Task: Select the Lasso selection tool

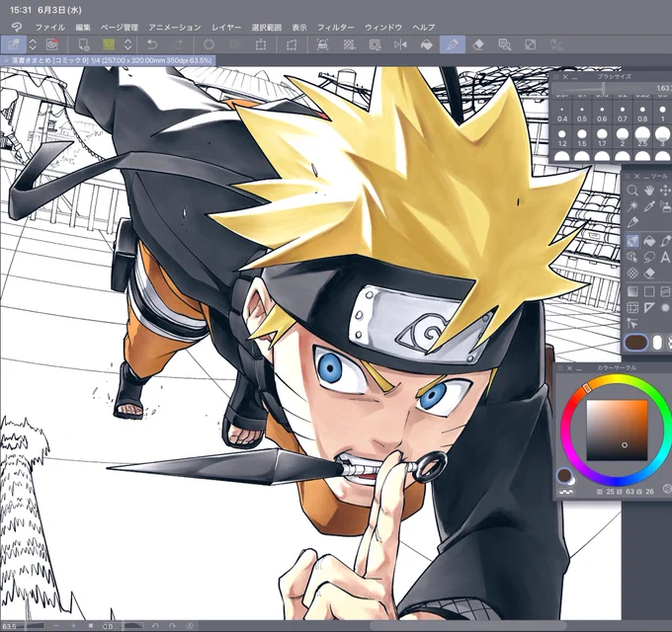Action: (649, 257)
